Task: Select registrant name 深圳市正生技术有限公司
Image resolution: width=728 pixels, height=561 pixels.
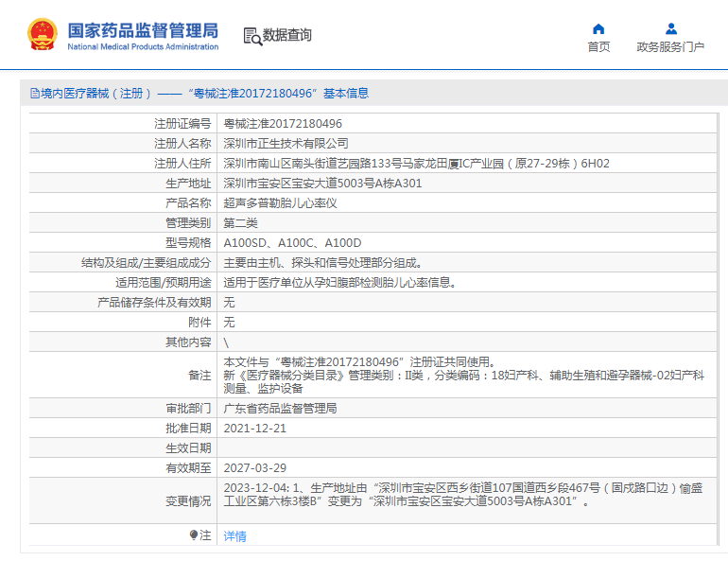Action: 286,144
